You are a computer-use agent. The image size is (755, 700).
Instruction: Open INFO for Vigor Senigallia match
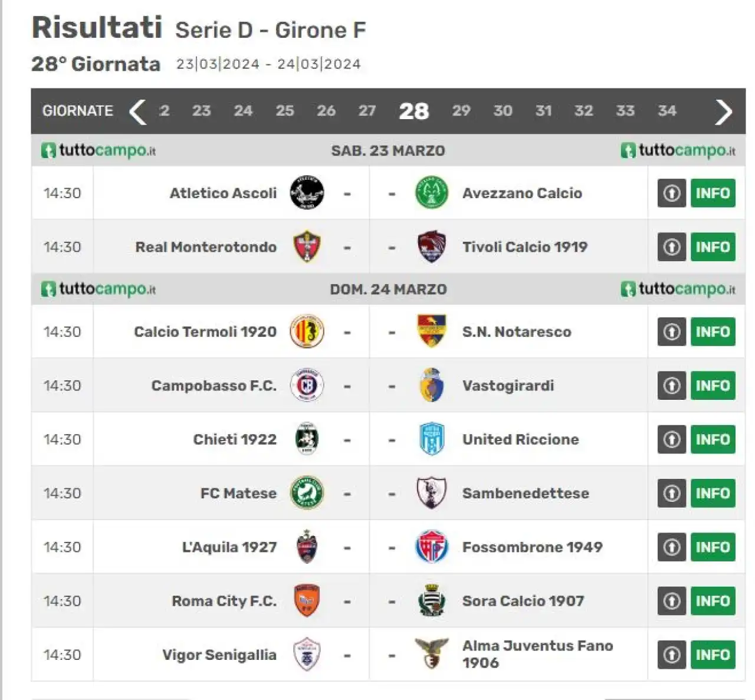(x=713, y=655)
